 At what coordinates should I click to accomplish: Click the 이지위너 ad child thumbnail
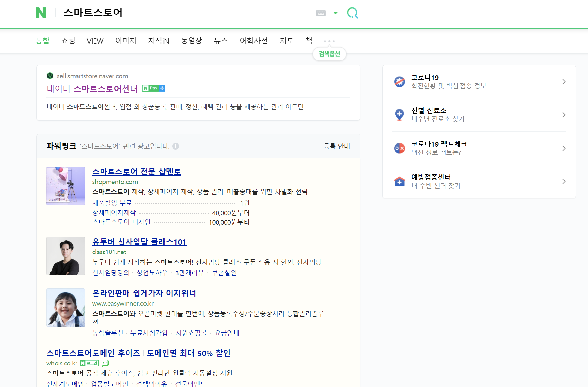pyautogui.click(x=66, y=308)
